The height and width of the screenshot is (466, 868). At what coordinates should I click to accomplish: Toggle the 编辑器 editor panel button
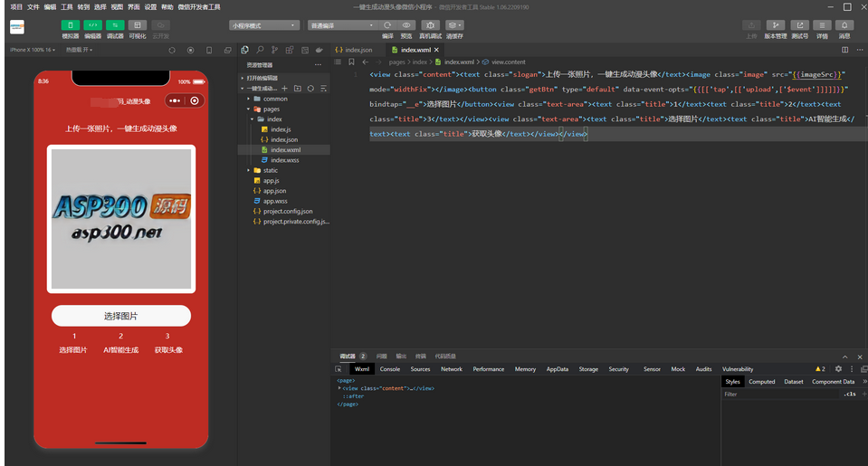pos(92,25)
